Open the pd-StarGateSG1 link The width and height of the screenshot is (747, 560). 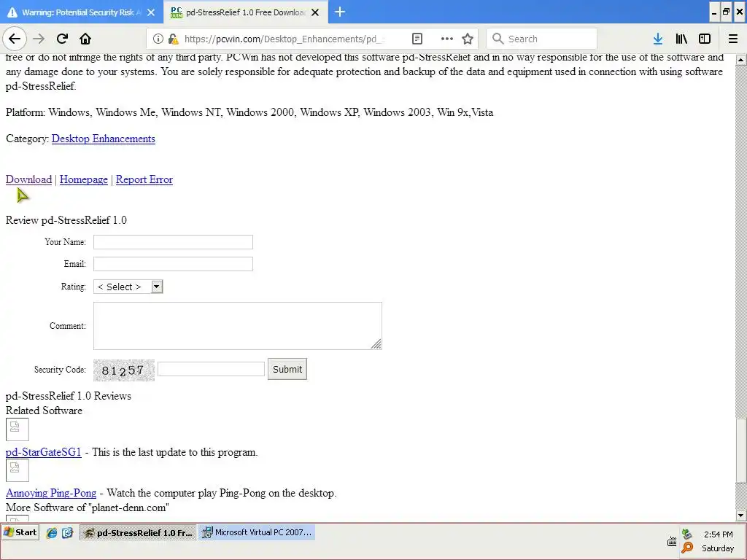[43, 452]
